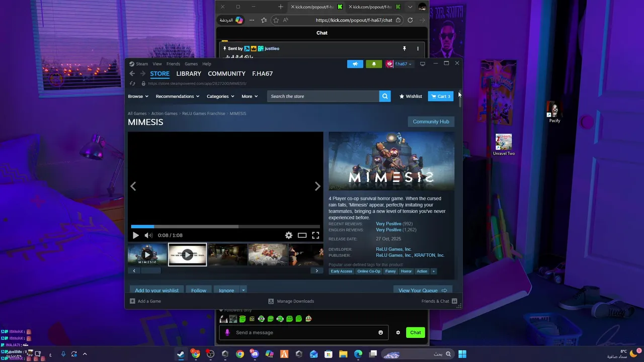Open Manage Downloads in Steam

point(291,301)
